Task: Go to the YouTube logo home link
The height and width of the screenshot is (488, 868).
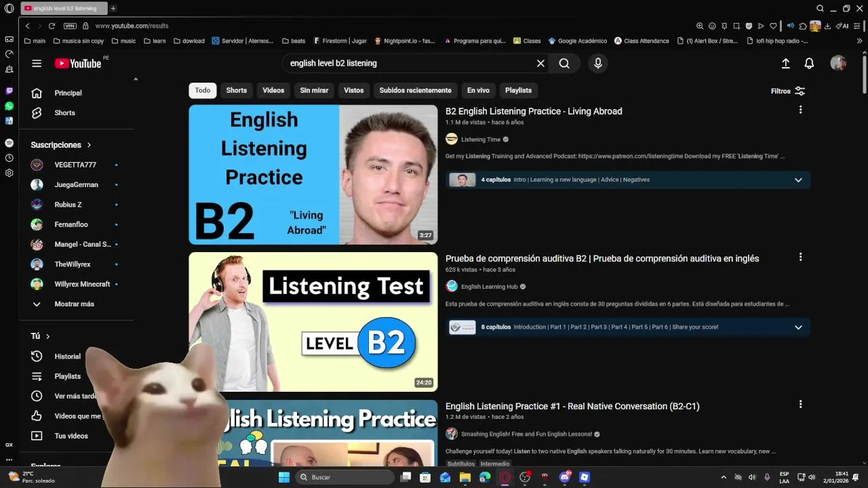Action: [x=78, y=63]
